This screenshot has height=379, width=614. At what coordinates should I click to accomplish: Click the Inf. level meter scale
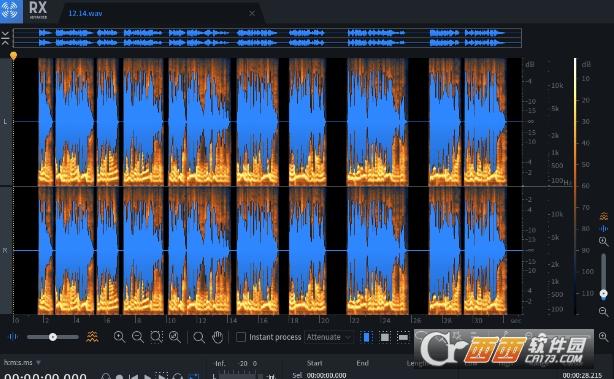pos(236,363)
